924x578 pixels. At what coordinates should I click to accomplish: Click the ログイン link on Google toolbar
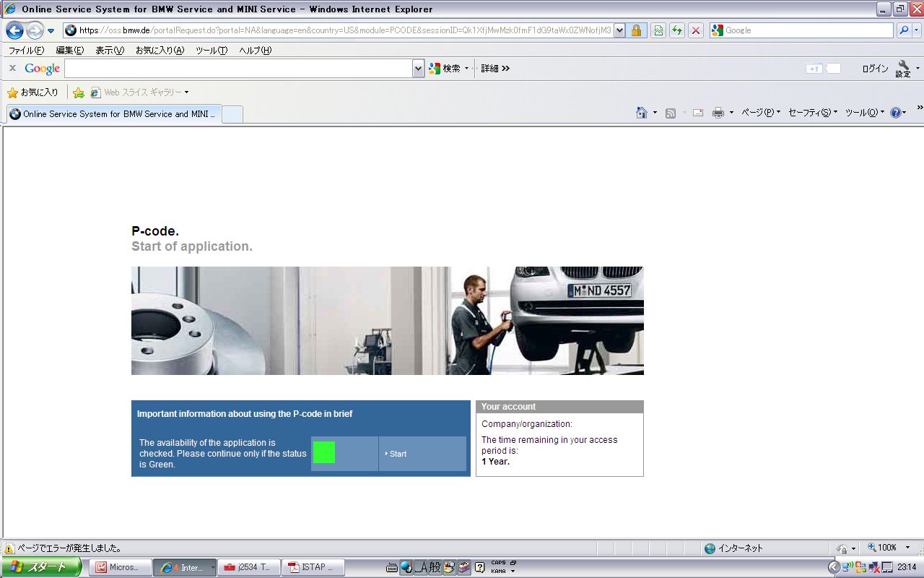pyautogui.click(x=875, y=69)
